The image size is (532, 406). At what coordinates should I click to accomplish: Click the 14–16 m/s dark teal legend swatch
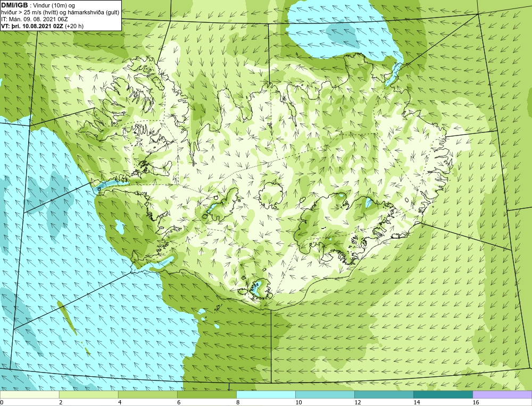[443, 394]
